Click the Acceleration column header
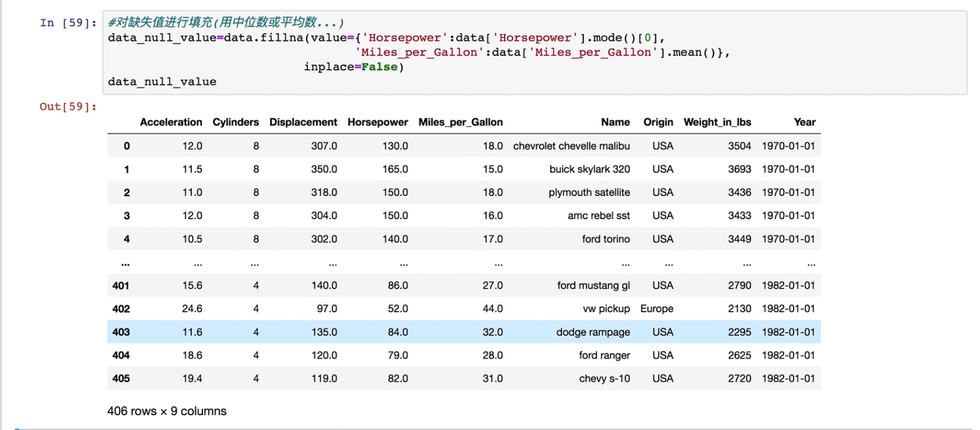The image size is (980, 430). pyautogui.click(x=171, y=122)
